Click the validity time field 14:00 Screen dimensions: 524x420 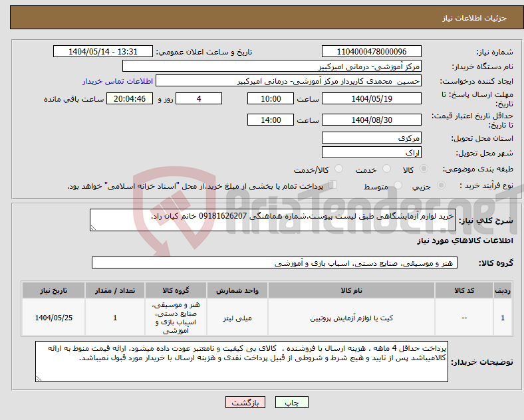(x=271, y=120)
